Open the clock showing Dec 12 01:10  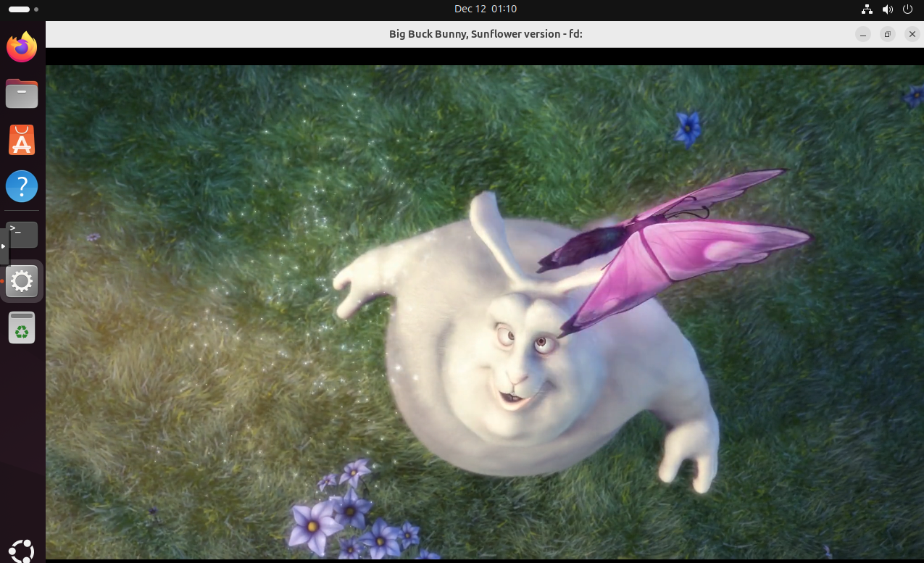click(x=485, y=9)
